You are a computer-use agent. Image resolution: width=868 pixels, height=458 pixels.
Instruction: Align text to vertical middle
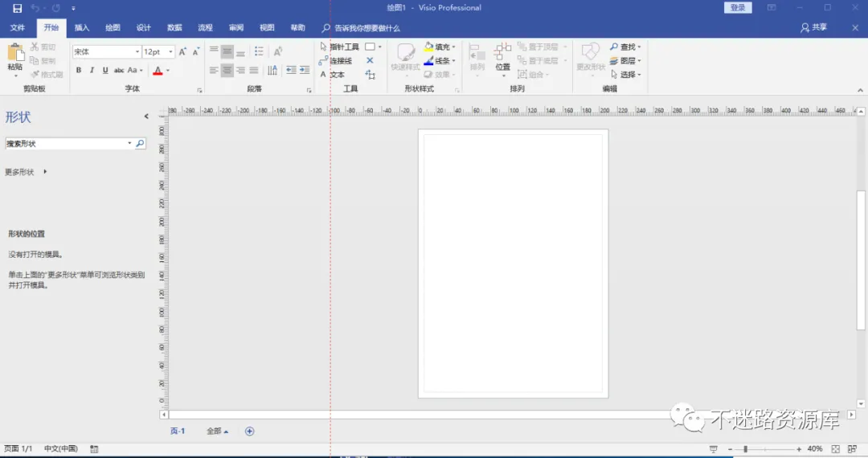[x=227, y=51]
